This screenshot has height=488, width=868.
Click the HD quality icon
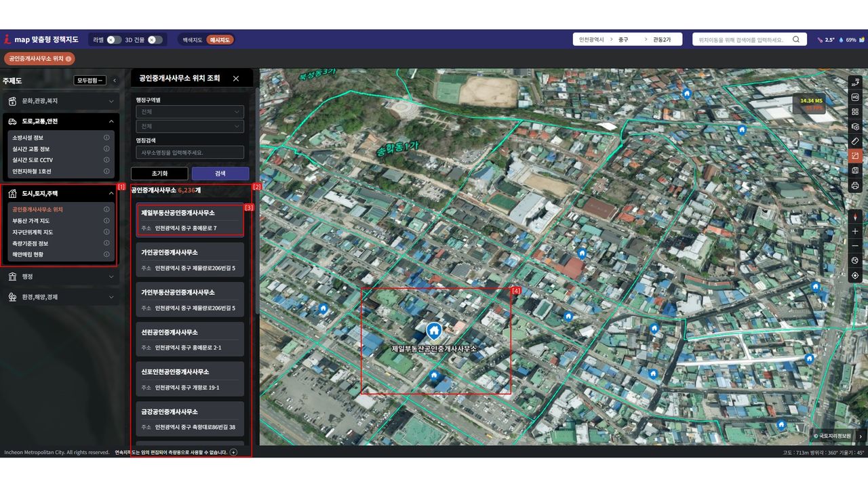pos(855,97)
